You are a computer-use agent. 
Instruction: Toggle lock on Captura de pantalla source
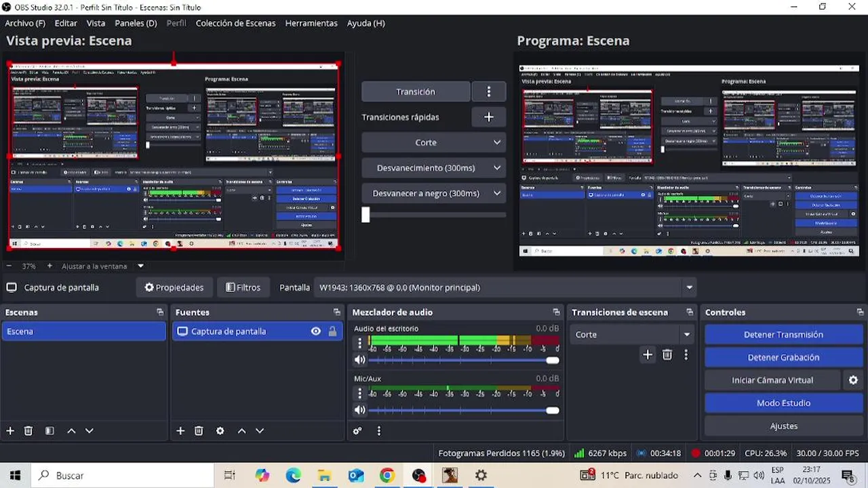click(x=332, y=331)
